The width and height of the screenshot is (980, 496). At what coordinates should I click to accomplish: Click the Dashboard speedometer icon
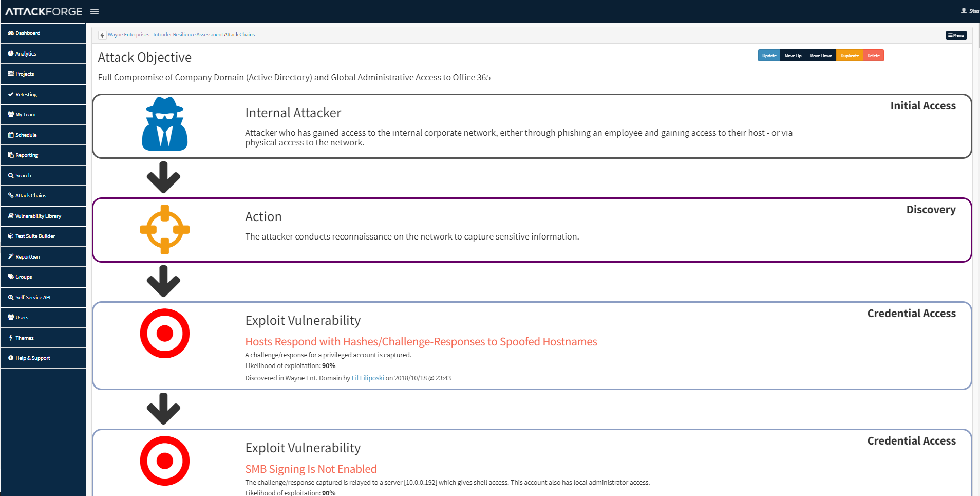[x=11, y=33]
